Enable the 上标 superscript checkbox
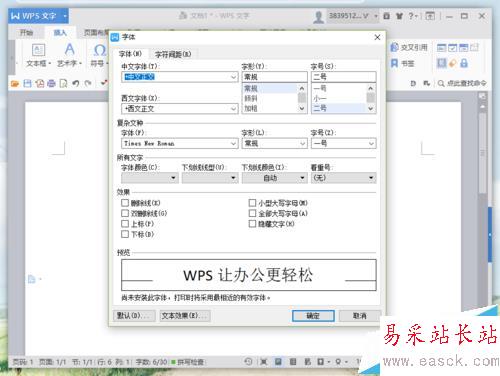The height and width of the screenshot is (376, 500). coord(125,224)
